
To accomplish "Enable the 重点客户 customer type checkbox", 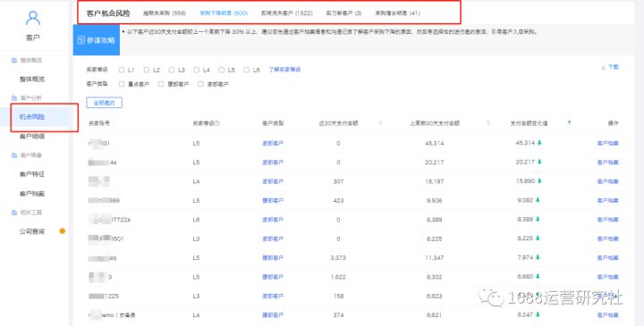I will [x=122, y=84].
